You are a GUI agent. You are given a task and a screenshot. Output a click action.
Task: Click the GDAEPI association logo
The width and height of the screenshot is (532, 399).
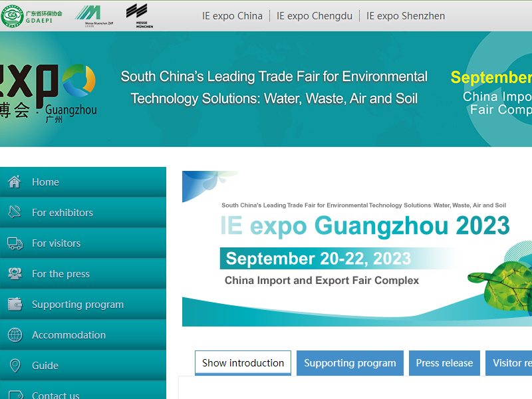pos(31,16)
